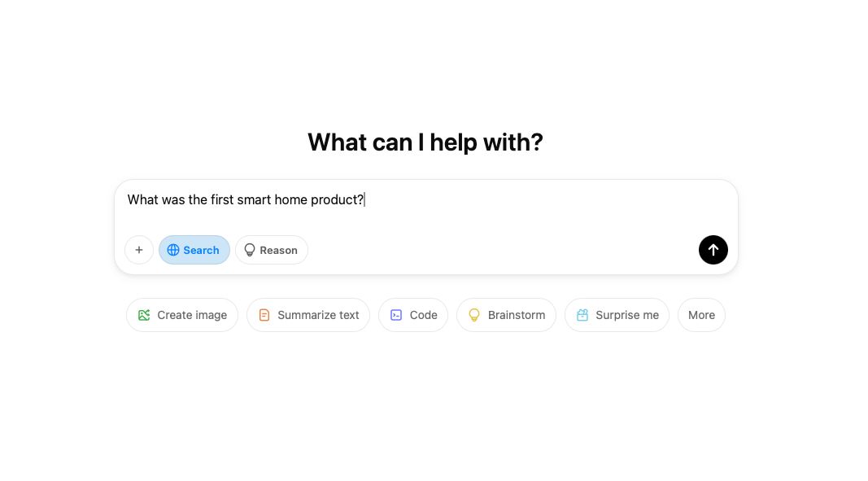Toggle Search off to use normal mode
Screen dimensions: 868x481
tap(194, 250)
